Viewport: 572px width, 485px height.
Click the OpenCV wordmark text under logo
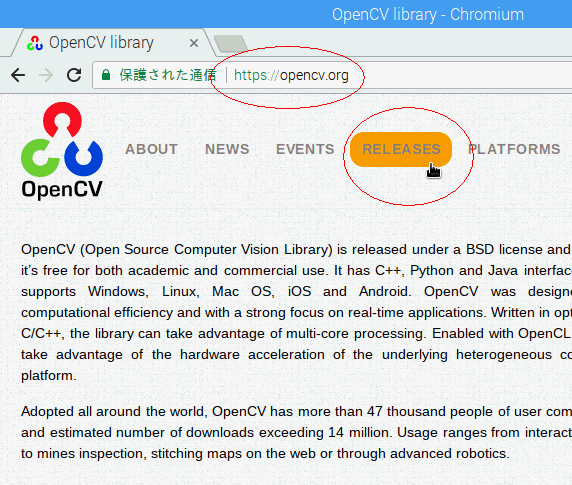click(62, 190)
